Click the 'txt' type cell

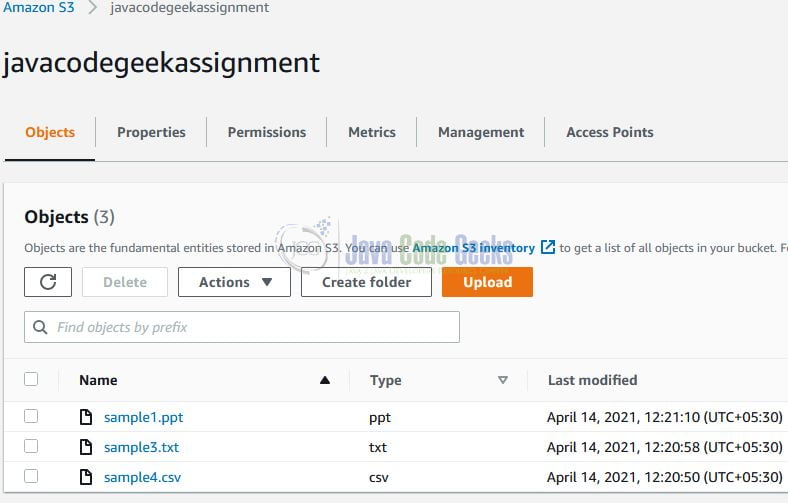point(377,447)
